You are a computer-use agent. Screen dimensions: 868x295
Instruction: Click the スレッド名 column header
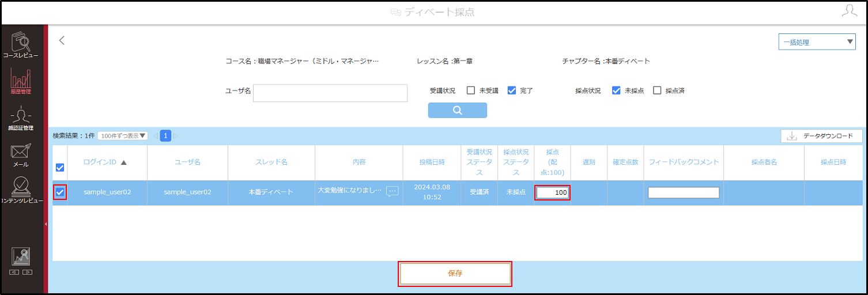271,162
